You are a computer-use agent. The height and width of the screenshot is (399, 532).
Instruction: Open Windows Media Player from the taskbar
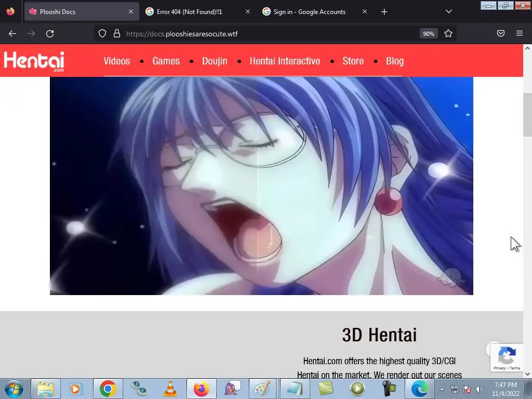click(77, 389)
